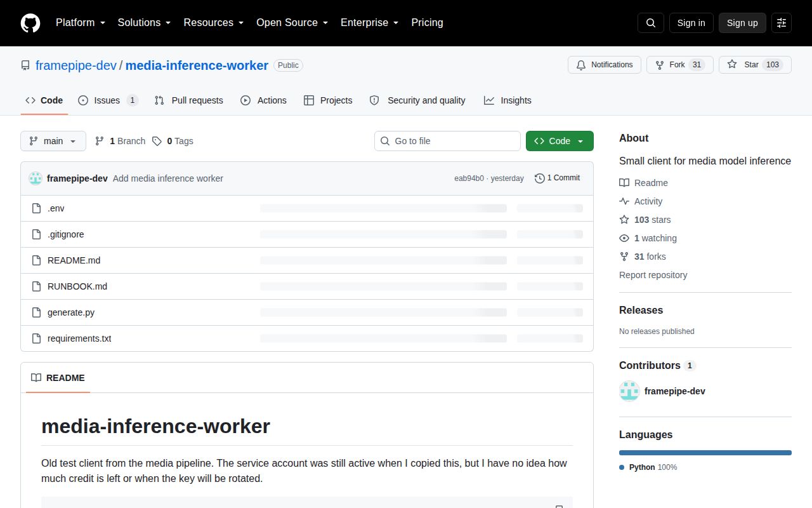812x508 pixels.
Task: Click the star icon beside 103 stars
Action: pyautogui.click(x=624, y=220)
